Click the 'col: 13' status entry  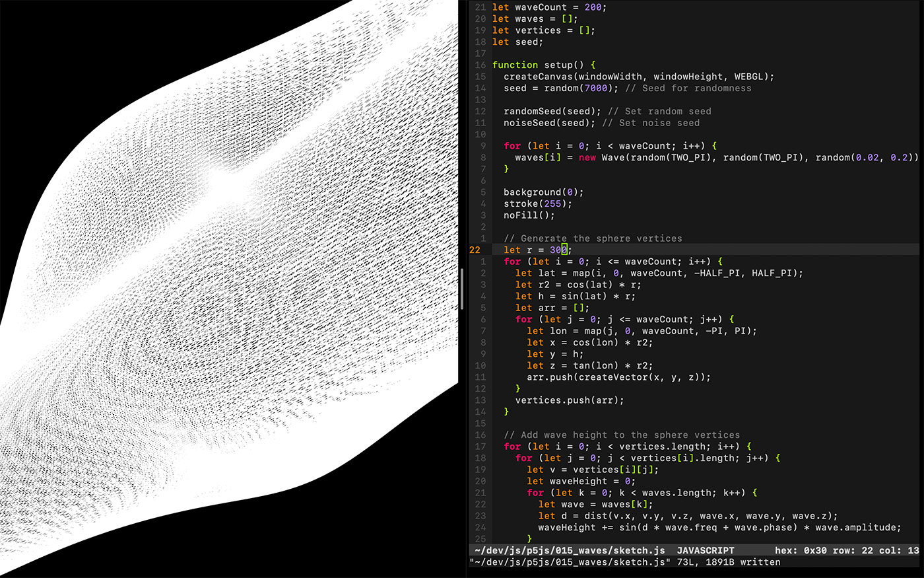[x=899, y=550]
